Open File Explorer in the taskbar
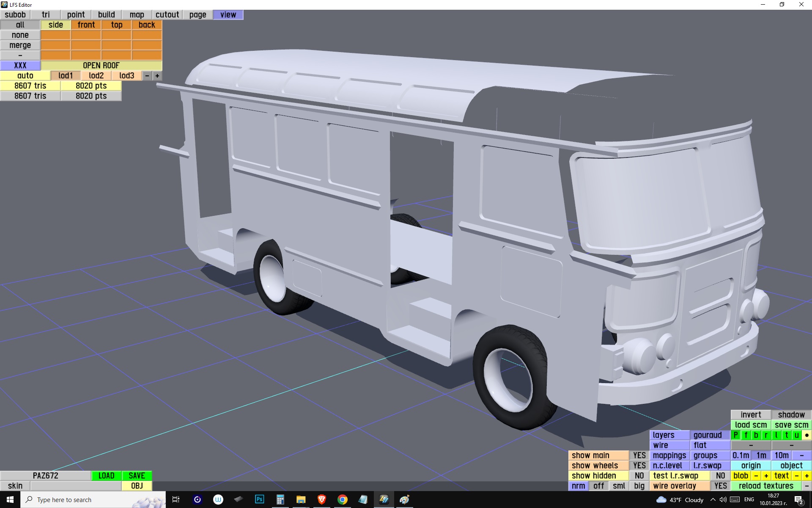Screen dimensions: 812x508 301,500
